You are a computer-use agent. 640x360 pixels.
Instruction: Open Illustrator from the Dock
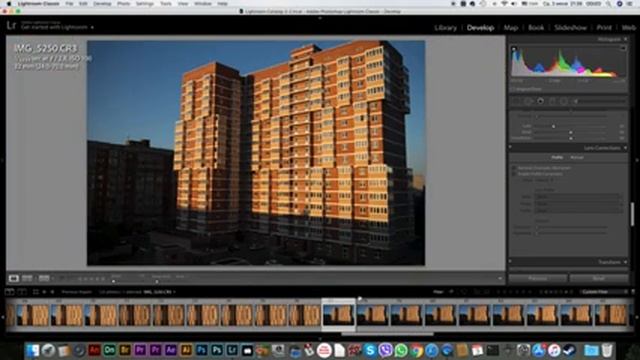point(186,350)
